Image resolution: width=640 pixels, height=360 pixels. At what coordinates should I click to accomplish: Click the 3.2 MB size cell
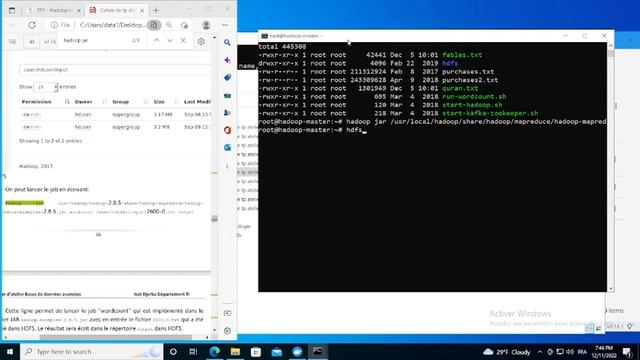coord(162,127)
